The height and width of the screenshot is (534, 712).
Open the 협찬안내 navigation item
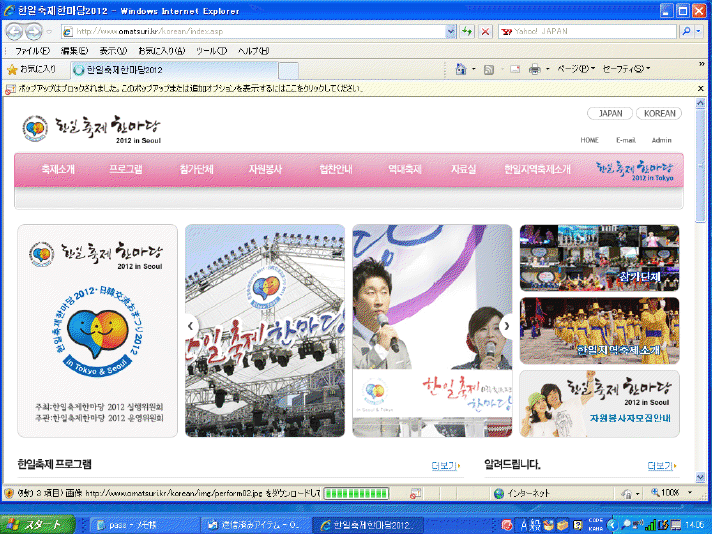tap(336, 169)
